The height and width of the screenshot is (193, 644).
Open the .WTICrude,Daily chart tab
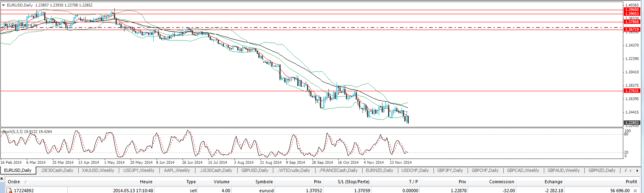294,170
